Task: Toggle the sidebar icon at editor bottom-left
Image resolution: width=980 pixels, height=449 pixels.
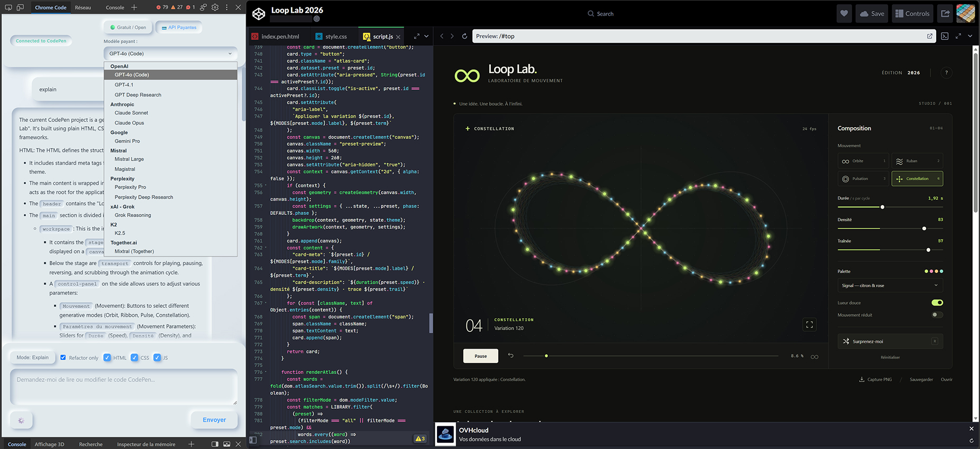Action: click(x=253, y=439)
